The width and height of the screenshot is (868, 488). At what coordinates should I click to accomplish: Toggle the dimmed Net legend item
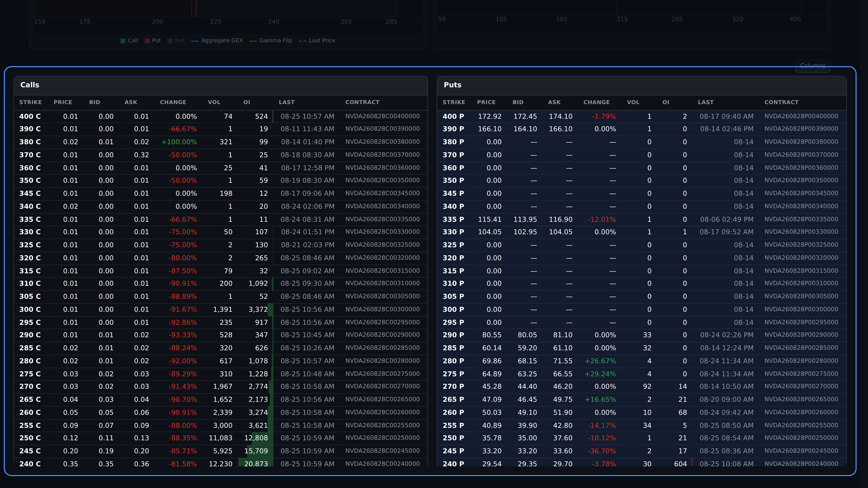coord(176,40)
